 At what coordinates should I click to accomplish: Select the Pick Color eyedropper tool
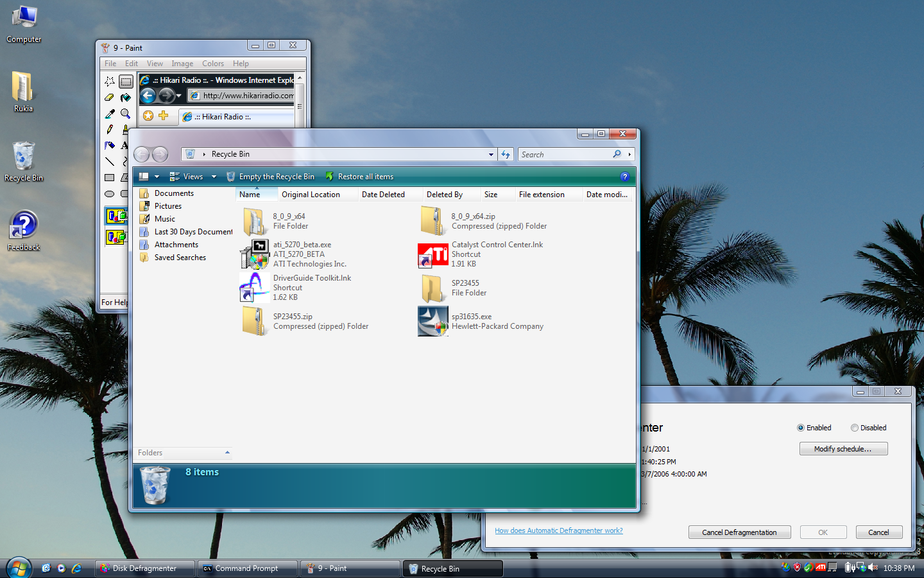(110, 114)
